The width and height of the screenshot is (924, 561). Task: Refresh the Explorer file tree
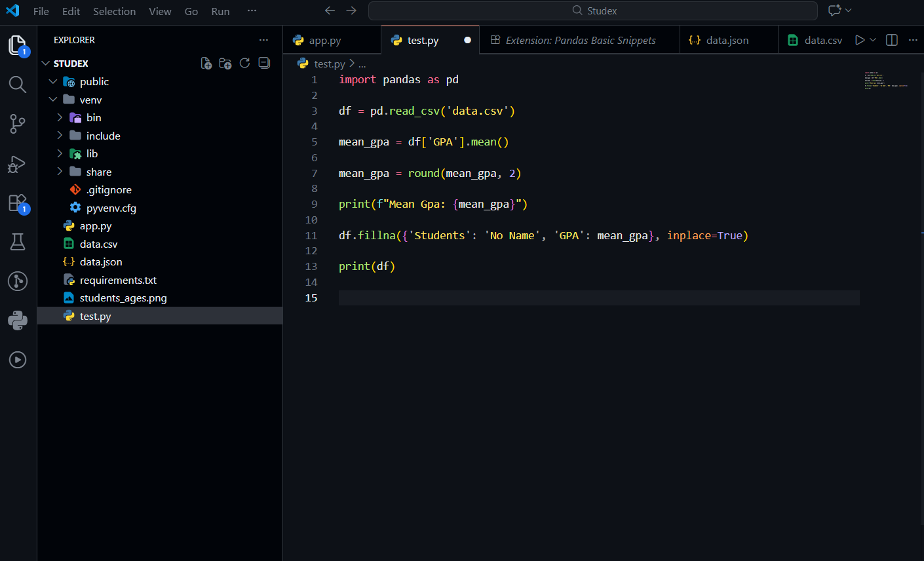click(245, 64)
